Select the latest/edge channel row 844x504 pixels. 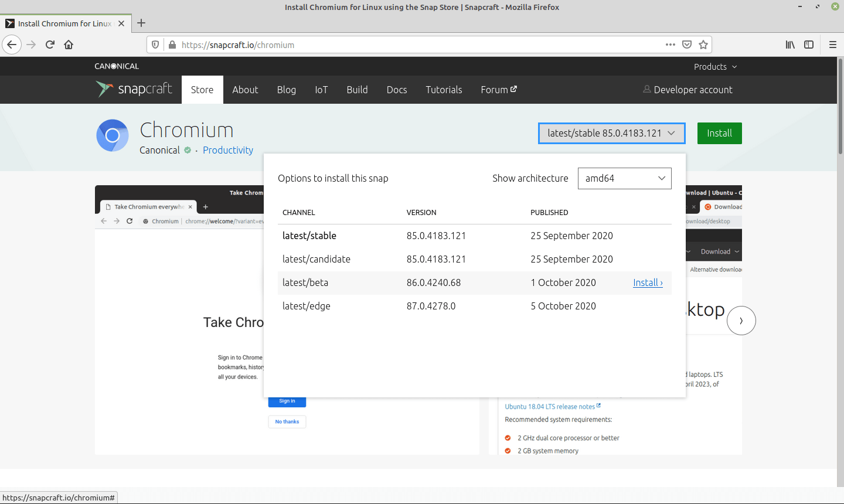475,306
